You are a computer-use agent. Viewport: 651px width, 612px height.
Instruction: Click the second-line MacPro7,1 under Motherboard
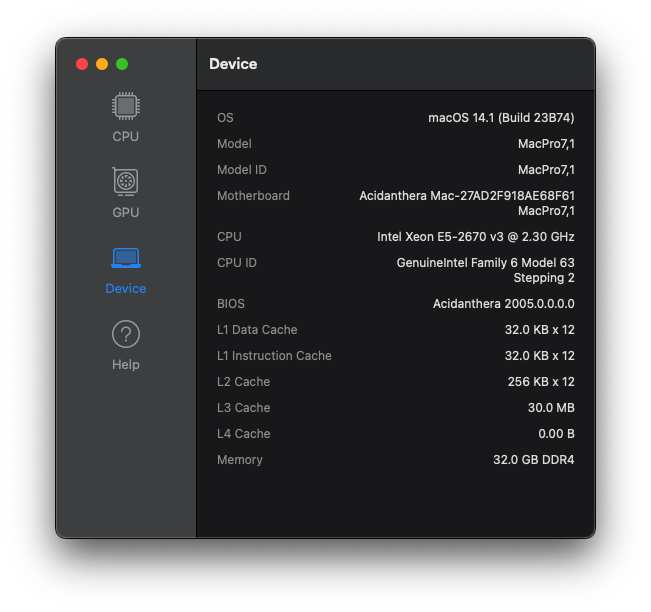tap(546, 211)
